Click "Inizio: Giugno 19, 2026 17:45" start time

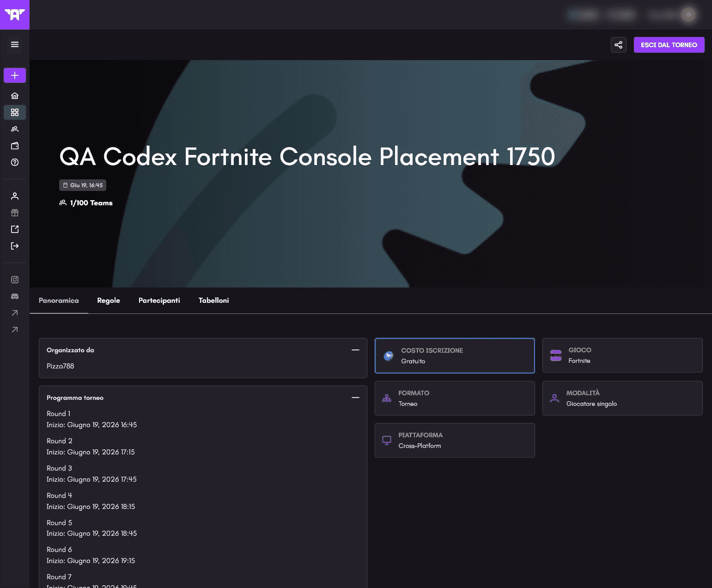(92, 479)
